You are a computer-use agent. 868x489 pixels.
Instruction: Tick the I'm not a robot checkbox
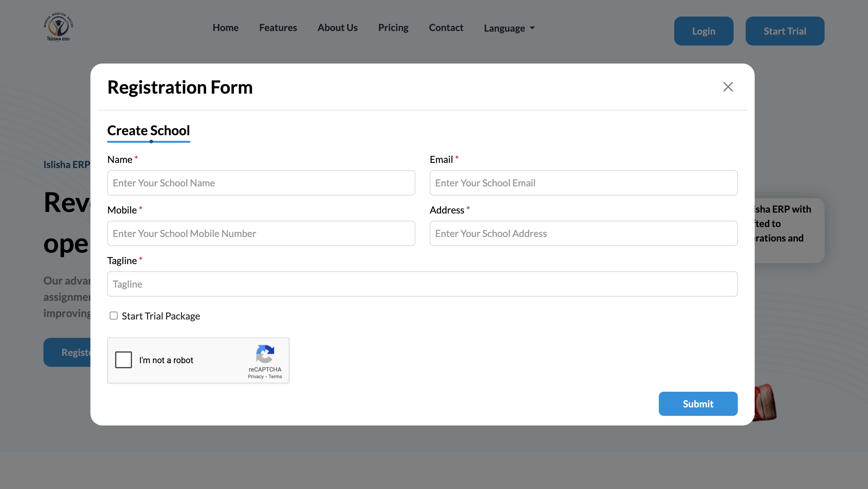point(123,360)
